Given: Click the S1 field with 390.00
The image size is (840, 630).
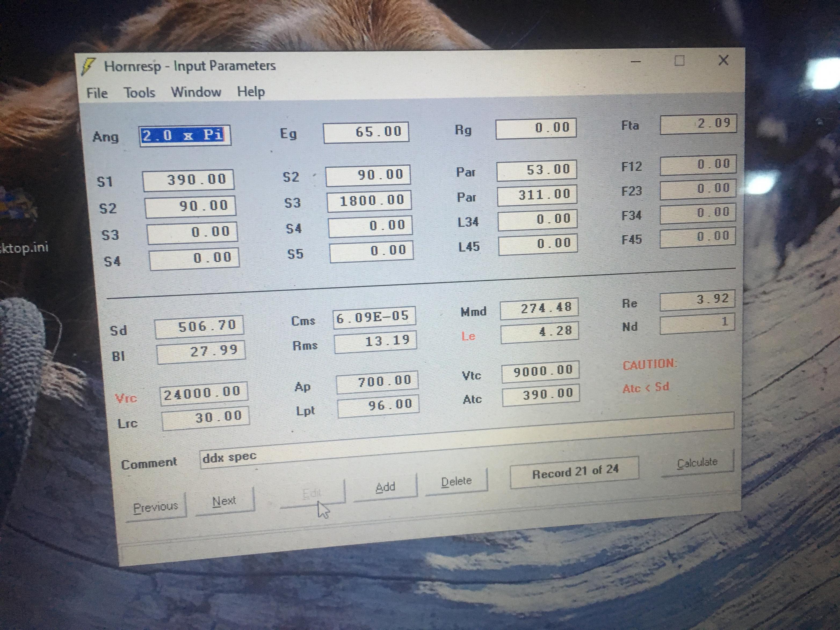Looking at the screenshot, I should click(188, 180).
